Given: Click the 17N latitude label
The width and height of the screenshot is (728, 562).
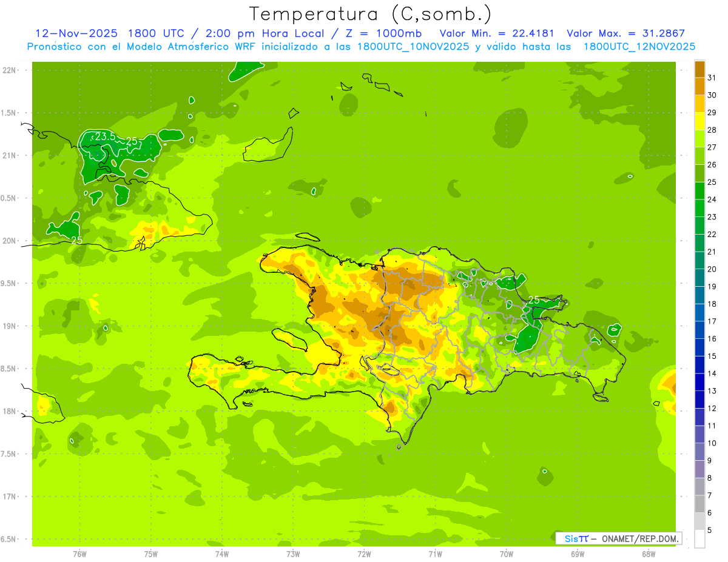Looking at the screenshot, I should (9, 497).
